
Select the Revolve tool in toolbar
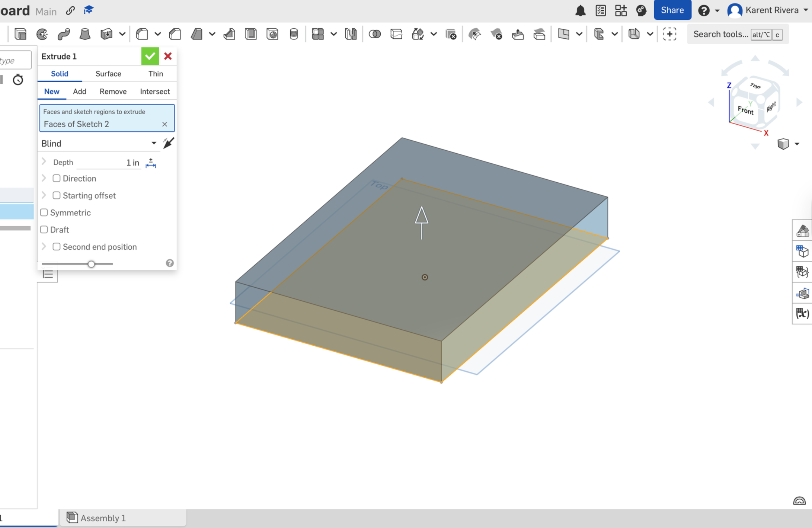pos(42,34)
